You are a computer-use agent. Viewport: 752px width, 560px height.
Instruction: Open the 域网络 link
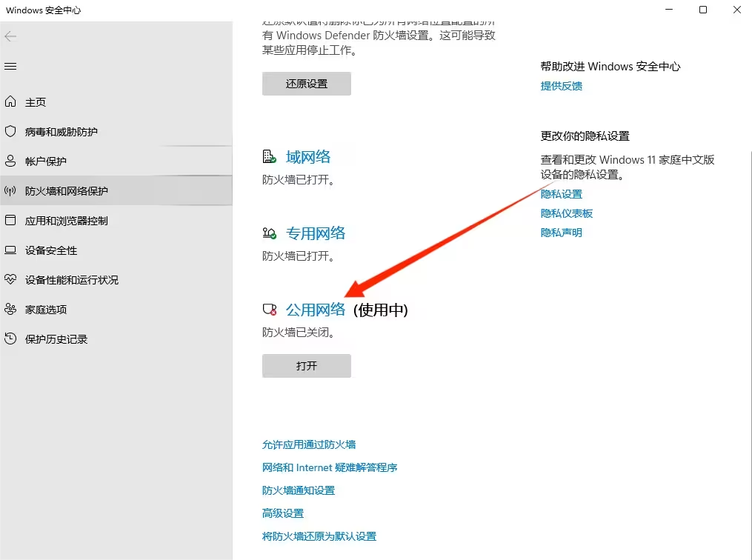(308, 157)
